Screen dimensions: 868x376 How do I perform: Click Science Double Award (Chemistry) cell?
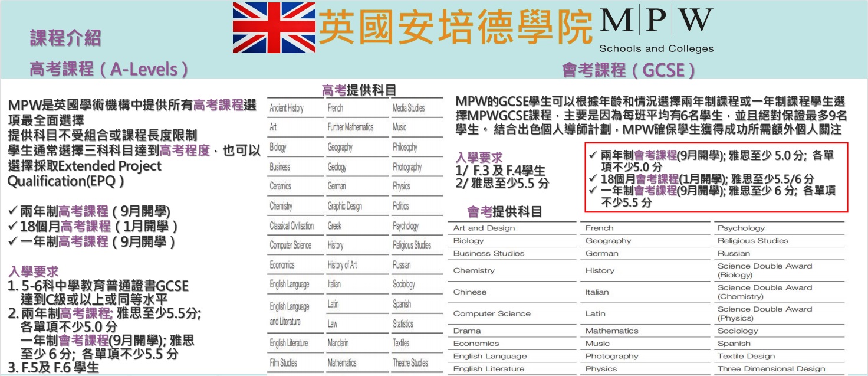765,292
